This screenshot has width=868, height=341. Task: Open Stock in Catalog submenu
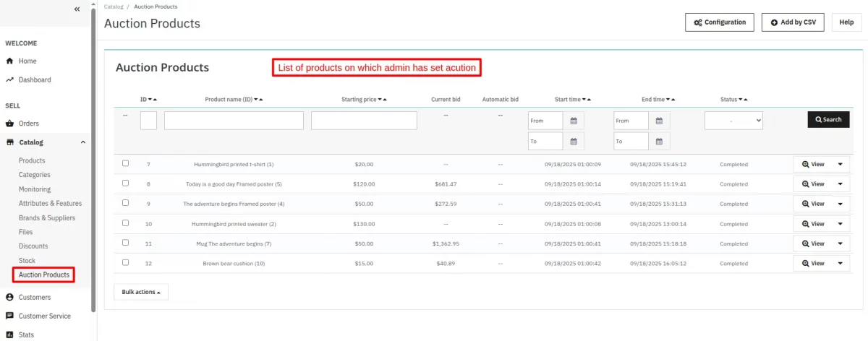click(27, 260)
